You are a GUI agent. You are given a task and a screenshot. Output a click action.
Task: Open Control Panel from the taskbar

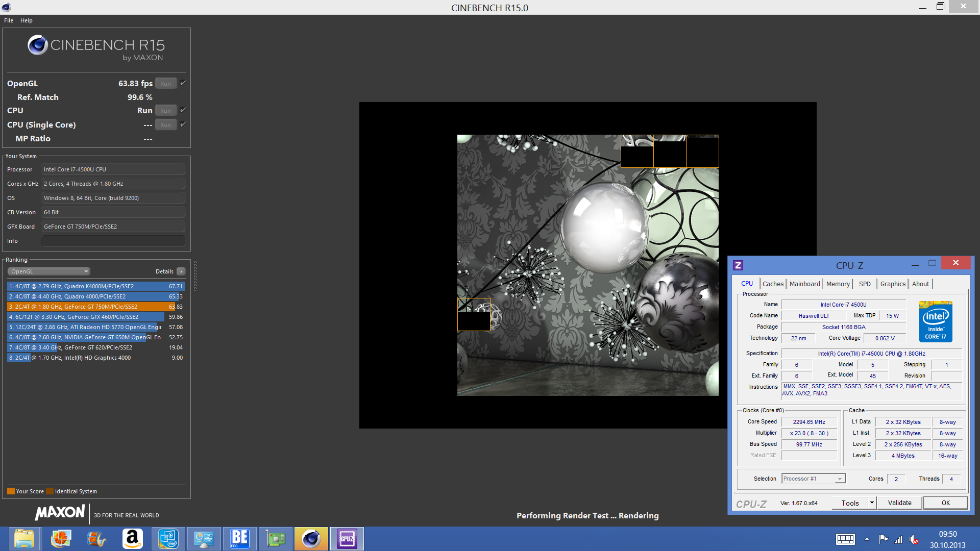pyautogui.click(x=204, y=539)
